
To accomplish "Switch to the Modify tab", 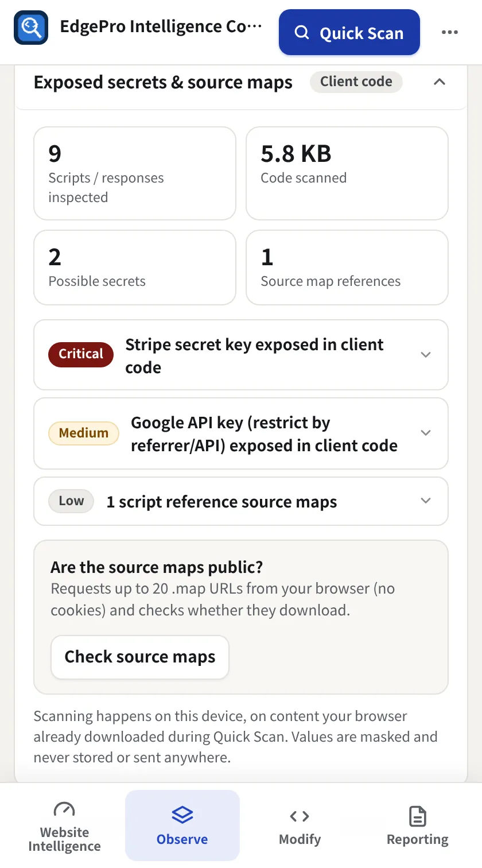I will [x=300, y=826].
